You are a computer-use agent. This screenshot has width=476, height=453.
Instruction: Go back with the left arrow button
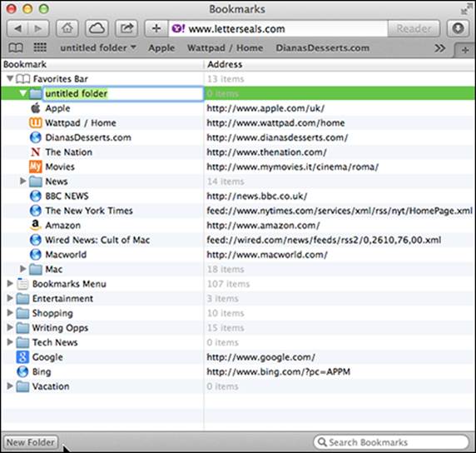click(17, 28)
